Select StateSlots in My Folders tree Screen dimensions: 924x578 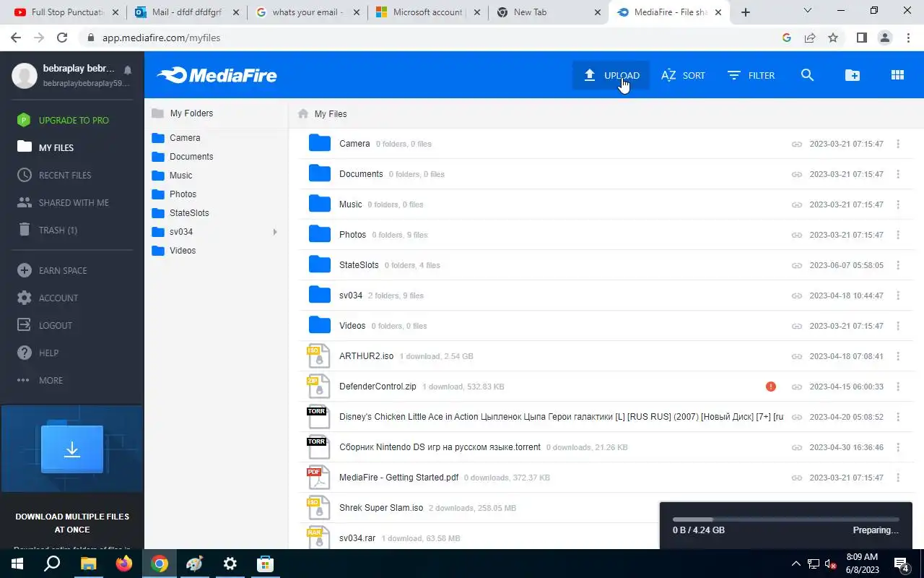tap(189, 213)
